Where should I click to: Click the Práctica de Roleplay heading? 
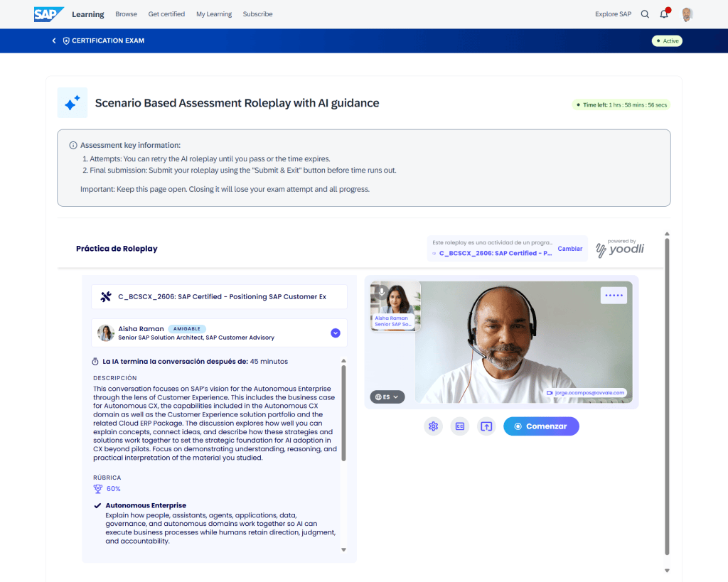tap(117, 249)
